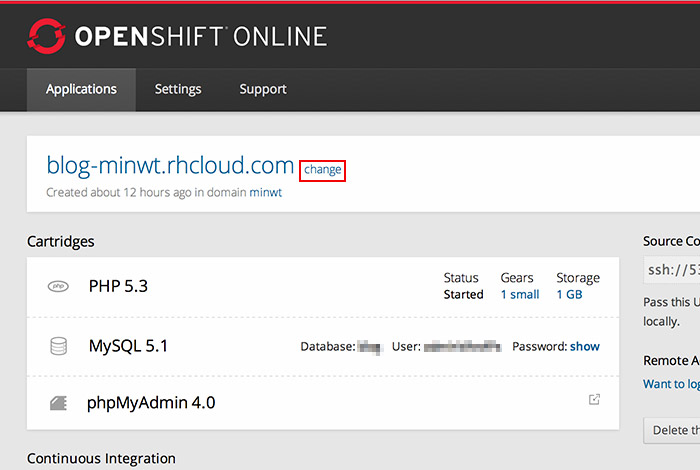The width and height of the screenshot is (700, 470).
Task: Go to the Support tab
Action: [x=263, y=89]
